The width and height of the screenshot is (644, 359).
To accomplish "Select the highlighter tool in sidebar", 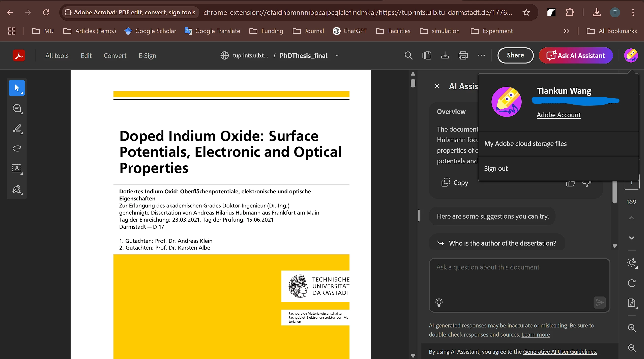I will [x=17, y=128].
